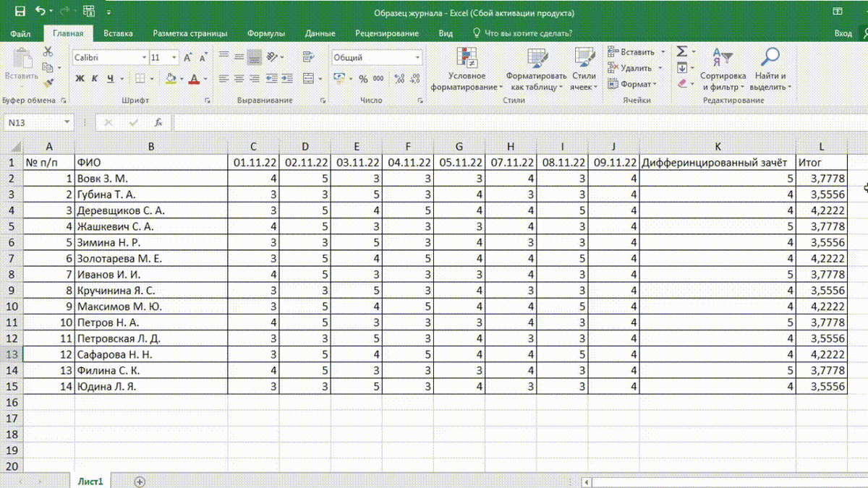
Task: Click the Decrease Indent icon
Action: 272,79
